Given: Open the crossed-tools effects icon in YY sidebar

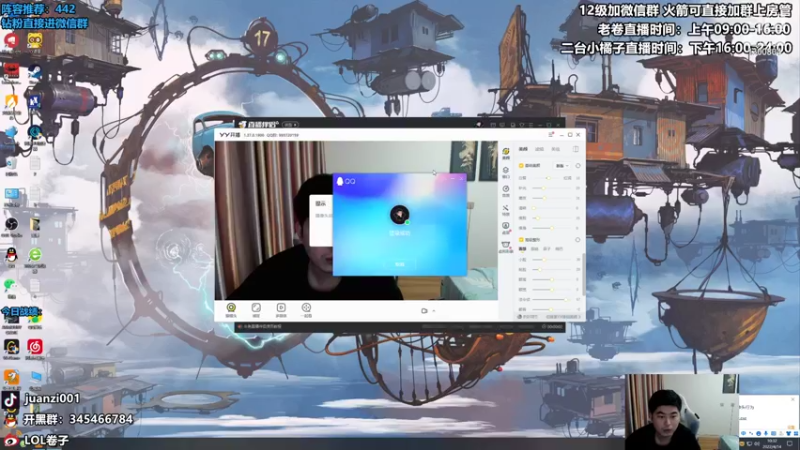Looking at the screenshot, I should (506, 208).
